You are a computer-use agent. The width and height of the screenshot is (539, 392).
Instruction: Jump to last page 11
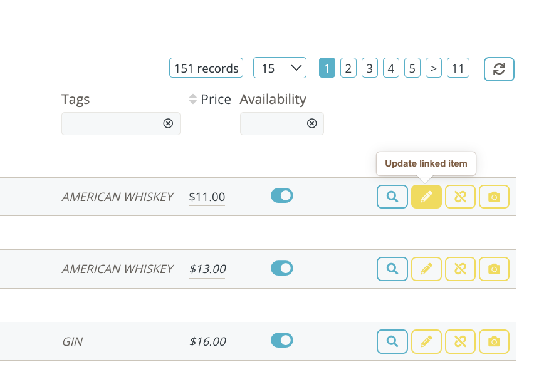(458, 68)
